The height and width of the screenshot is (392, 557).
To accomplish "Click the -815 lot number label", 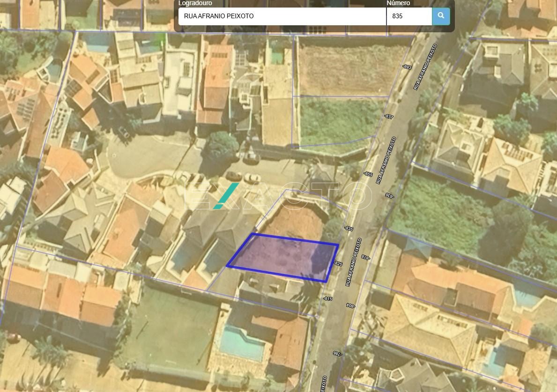I will point(327,298).
